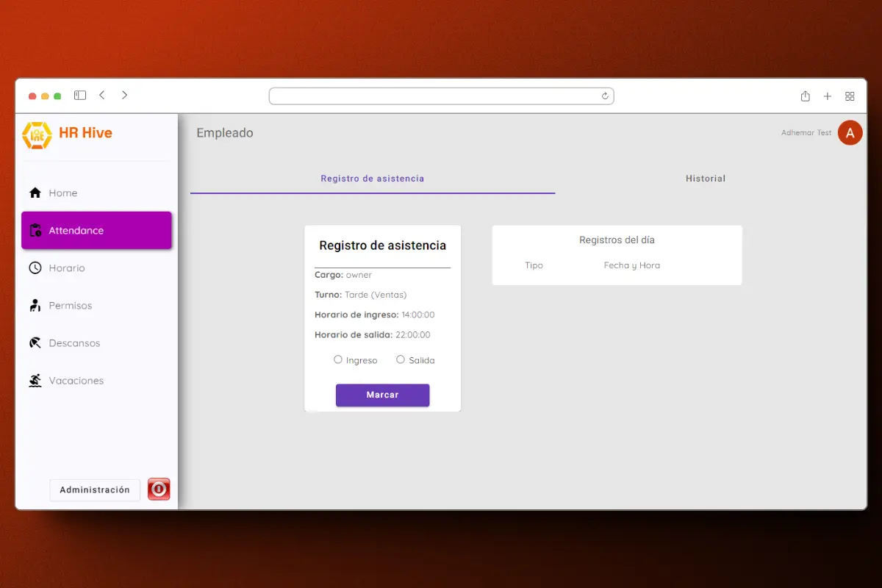Image resolution: width=882 pixels, height=588 pixels.
Task: Open Horario using the clock icon
Action: (x=35, y=268)
